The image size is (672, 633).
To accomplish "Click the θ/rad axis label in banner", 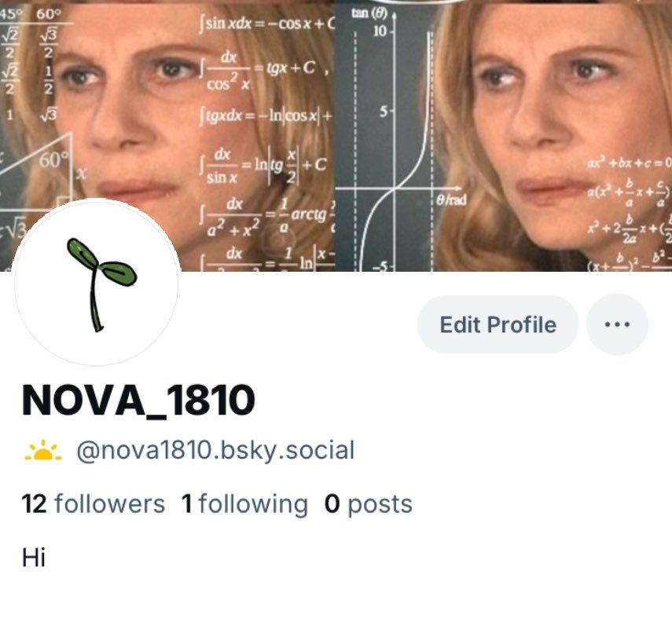I will click(x=451, y=200).
